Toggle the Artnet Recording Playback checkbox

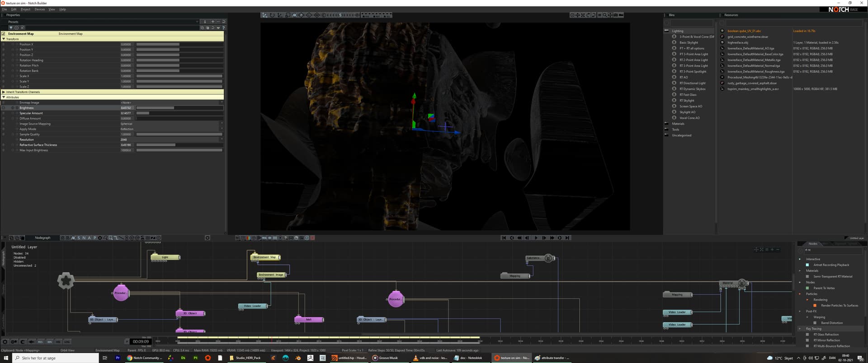807,265
